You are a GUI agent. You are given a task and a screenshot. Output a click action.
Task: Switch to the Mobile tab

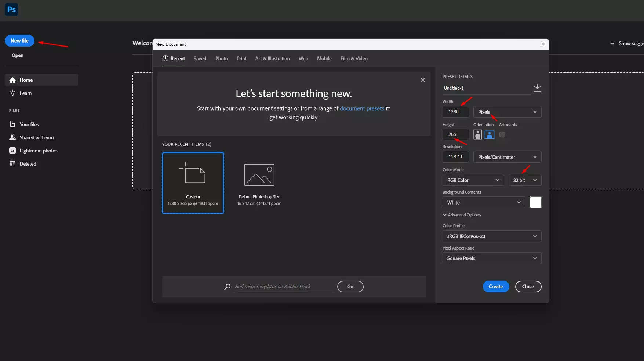coord(324,59)
